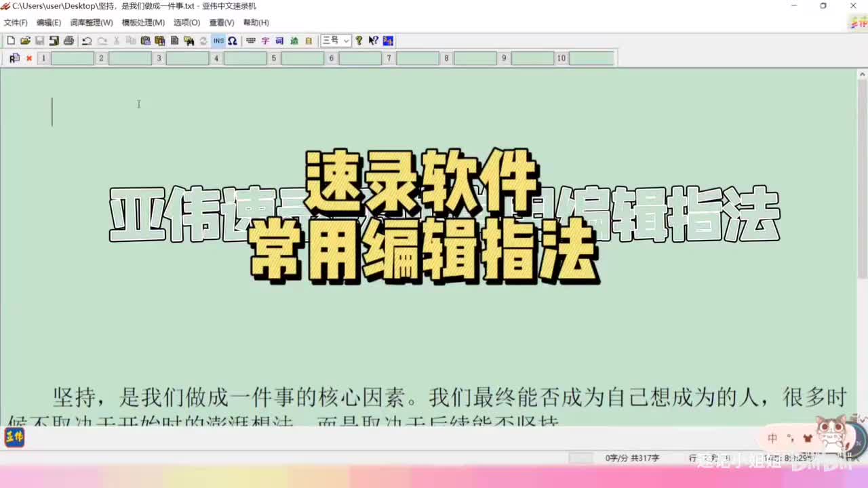
Task: Click candidate field next to 4
Action: pos(245,58)
